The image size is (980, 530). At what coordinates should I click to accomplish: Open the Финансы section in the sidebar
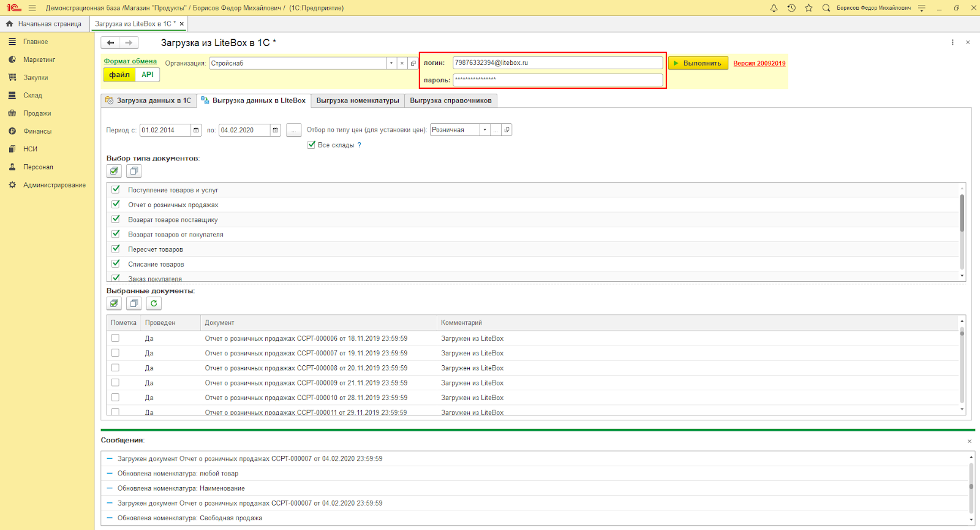(x=37, y=131)
